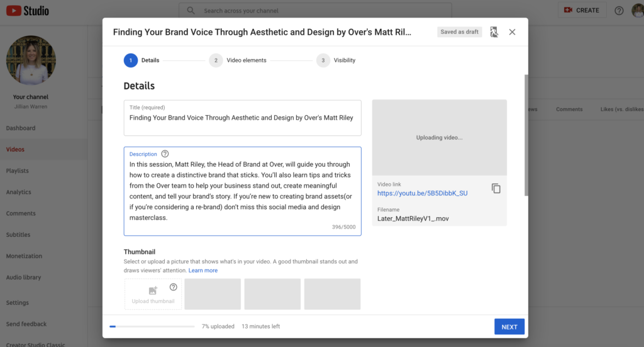Image resolution: width=644 pixels, height=347 pixels.
Task: Click the Title (required) input field
Action: 242,118
